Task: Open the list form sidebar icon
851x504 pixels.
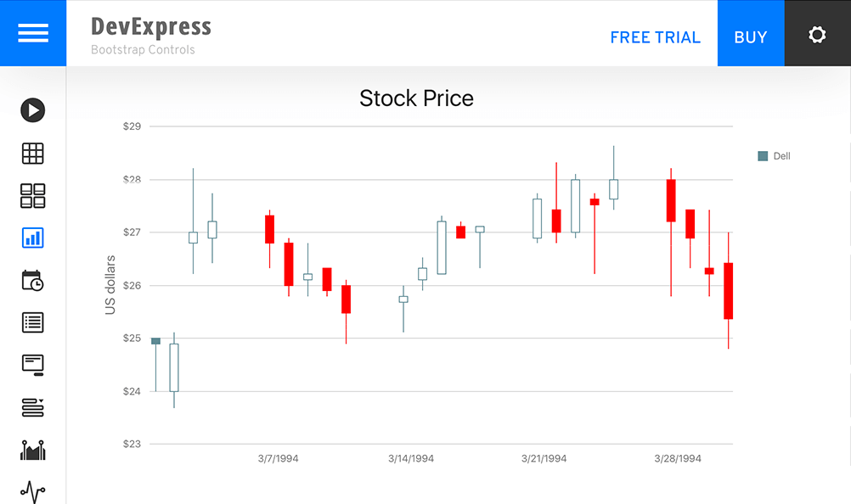Action: point(33,322)
